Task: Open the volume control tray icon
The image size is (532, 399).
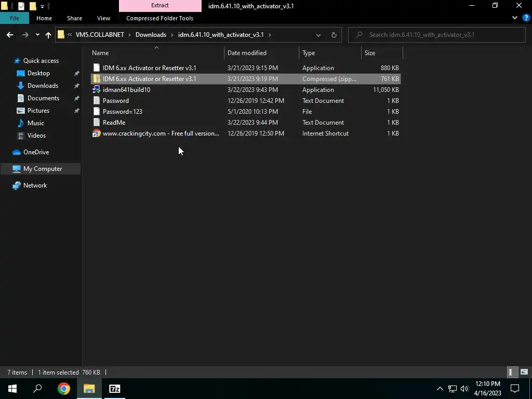Action: [x=464, y=389]
